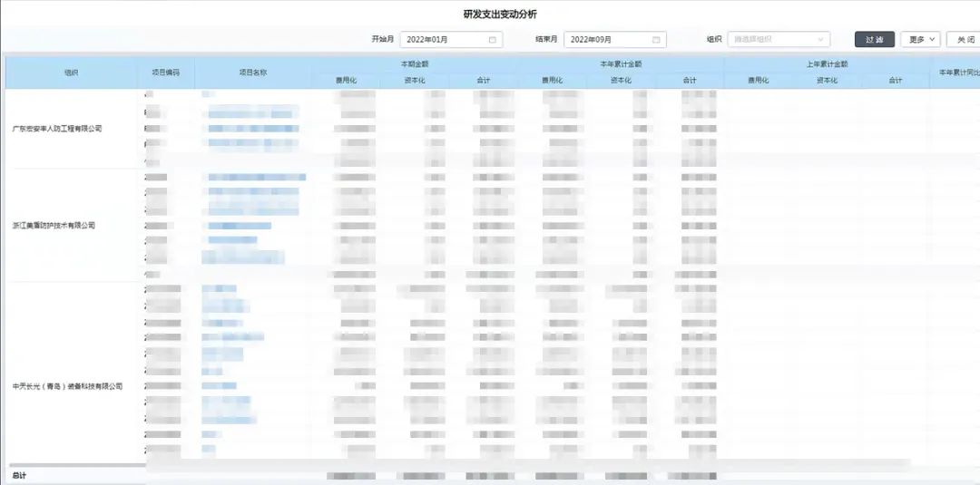Open the calendar icon in 开始月 field
Screen dimensions: 980x485
[493, 39]
